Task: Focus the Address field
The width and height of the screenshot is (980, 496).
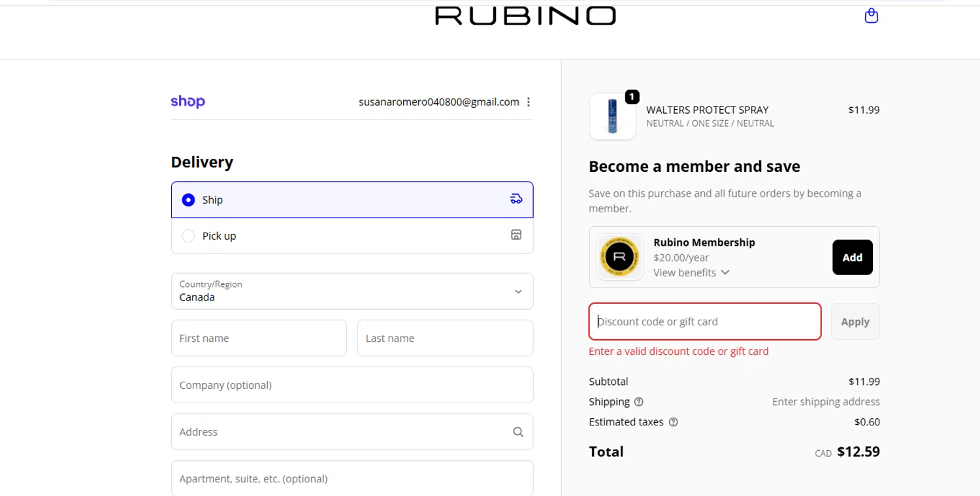Action: (352, 432)
